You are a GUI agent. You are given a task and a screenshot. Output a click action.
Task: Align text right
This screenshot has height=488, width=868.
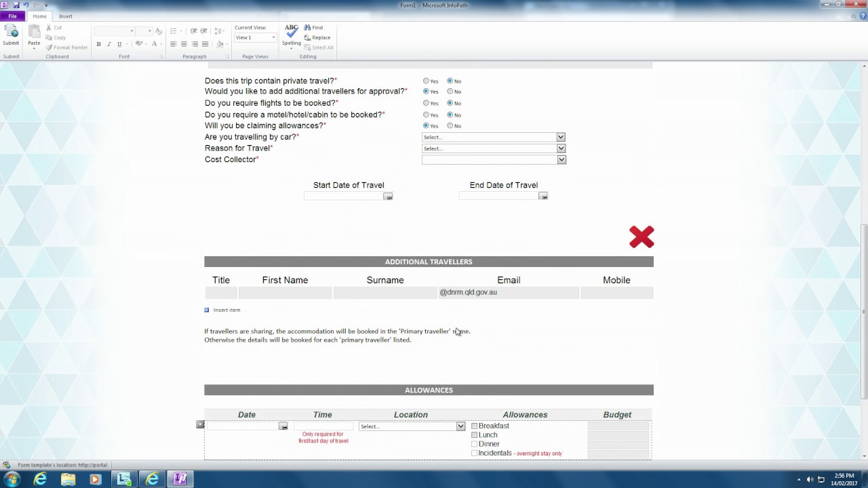point(195,44)
